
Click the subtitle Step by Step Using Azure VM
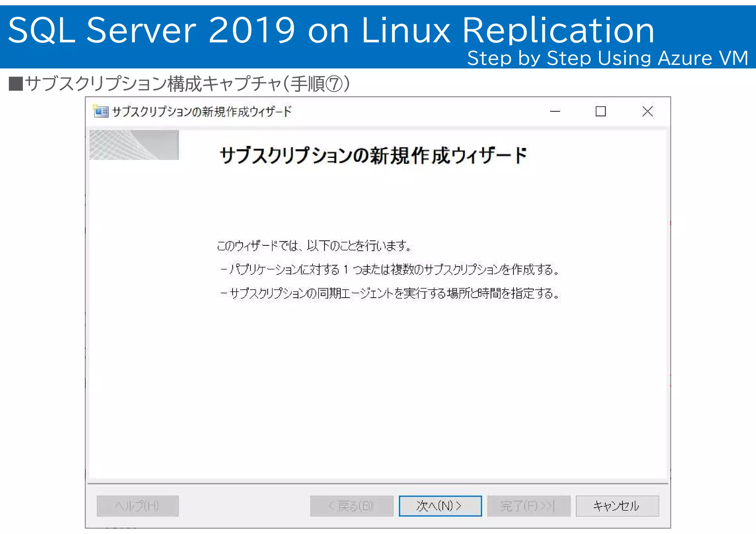coord(608,58)
